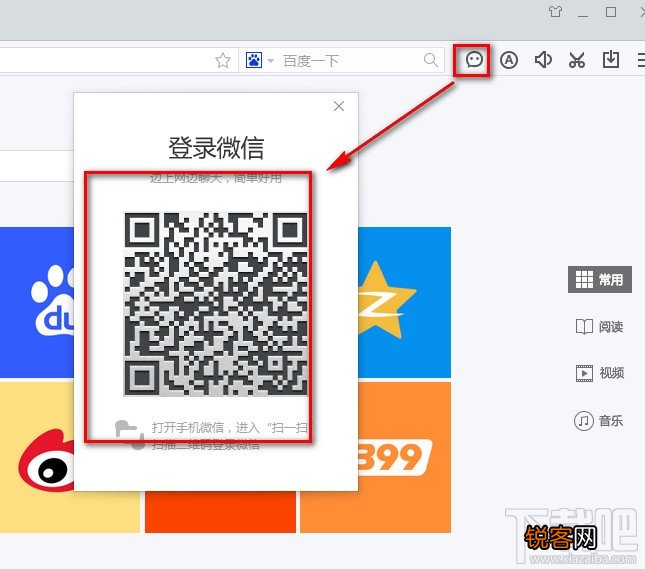The height and width of the screenshot is (569, 645).
Task: Click the WeChat login QR code
Action: tap(216, 304)
